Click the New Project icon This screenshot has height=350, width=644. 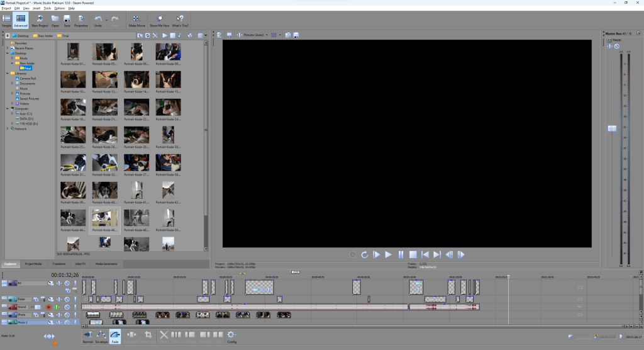(x=40, y=21)
